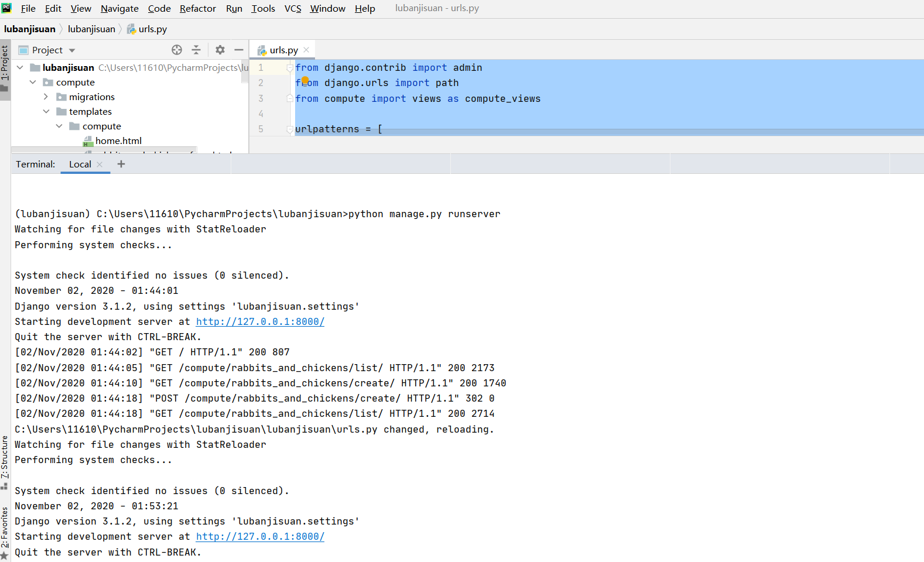Collapse the nested compute templates folder

[59, 126]
